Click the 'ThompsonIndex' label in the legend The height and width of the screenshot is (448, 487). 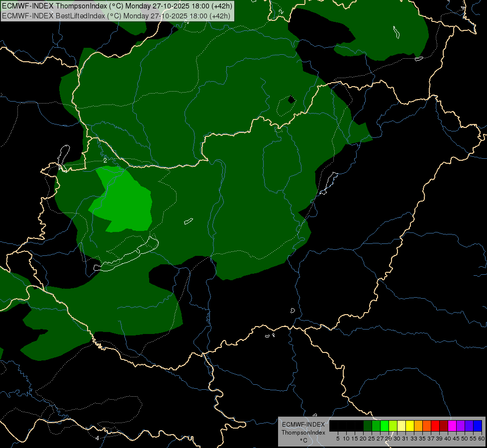(303, 433)
